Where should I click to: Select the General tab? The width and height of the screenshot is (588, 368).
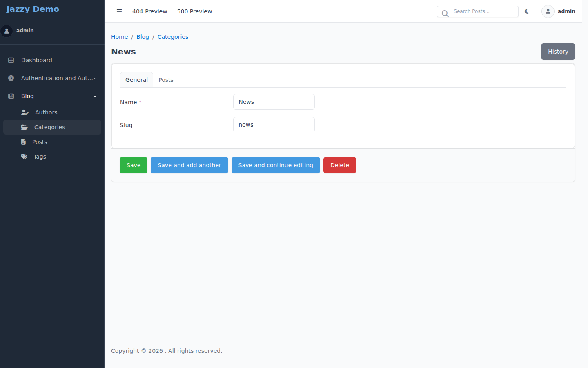coord(136,80)
